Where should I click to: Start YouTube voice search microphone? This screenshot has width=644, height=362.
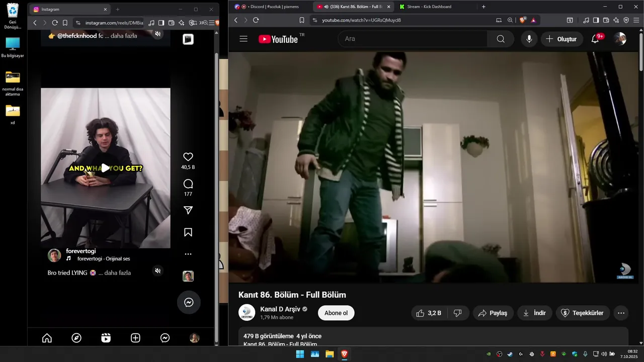pos(529,39)
